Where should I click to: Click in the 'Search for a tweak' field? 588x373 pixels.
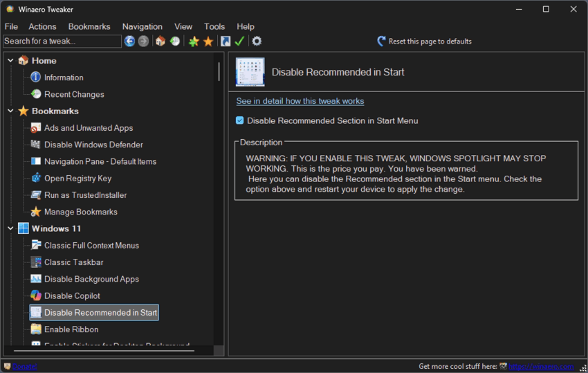tap(62, 41)
